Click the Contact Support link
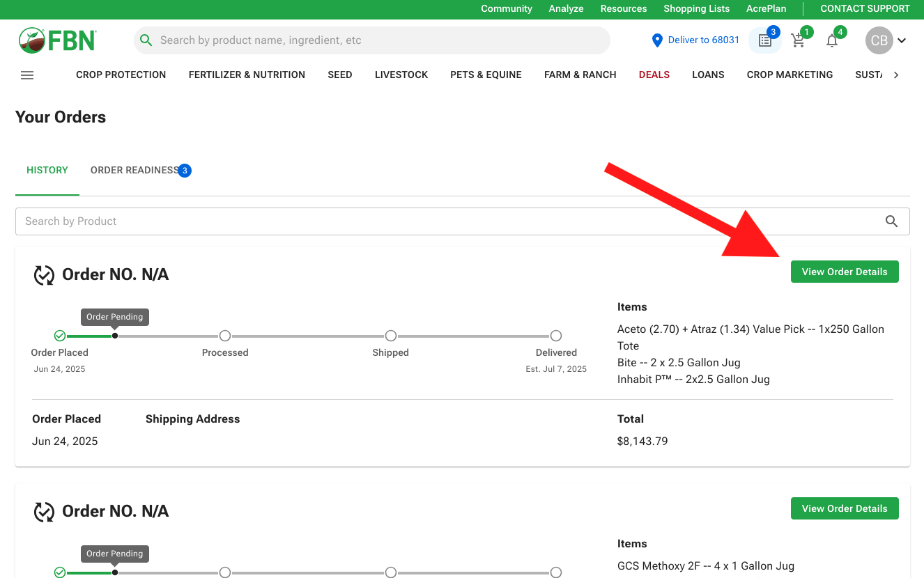Image resolution: width=924 pixels, height=578 pixels. point(865,9)
